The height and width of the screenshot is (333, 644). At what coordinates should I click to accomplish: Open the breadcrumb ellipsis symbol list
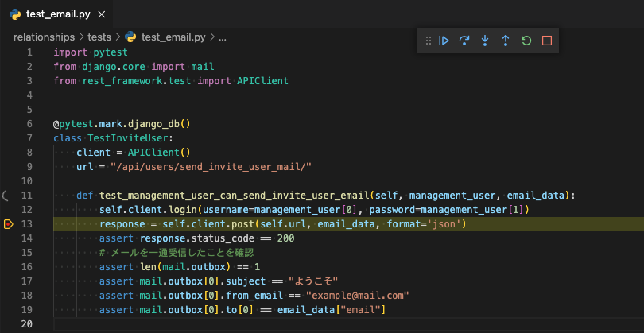(223, 37)
